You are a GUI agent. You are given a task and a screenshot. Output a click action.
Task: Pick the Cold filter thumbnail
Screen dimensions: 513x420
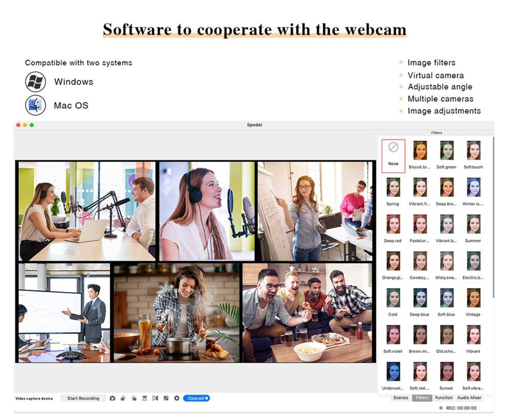click(x=393, y=298)
